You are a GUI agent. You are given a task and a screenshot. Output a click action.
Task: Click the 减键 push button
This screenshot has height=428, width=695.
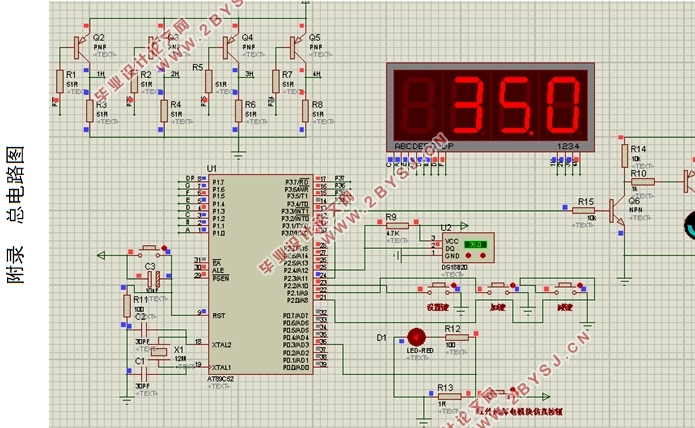pyautogui.click(x=565, y=287)
